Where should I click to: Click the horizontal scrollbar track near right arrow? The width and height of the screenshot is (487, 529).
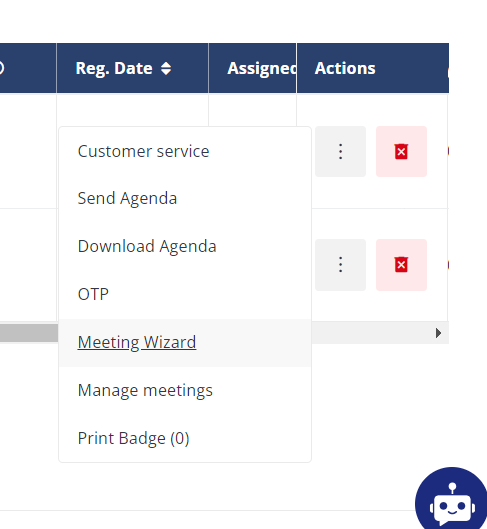point(371,333)
